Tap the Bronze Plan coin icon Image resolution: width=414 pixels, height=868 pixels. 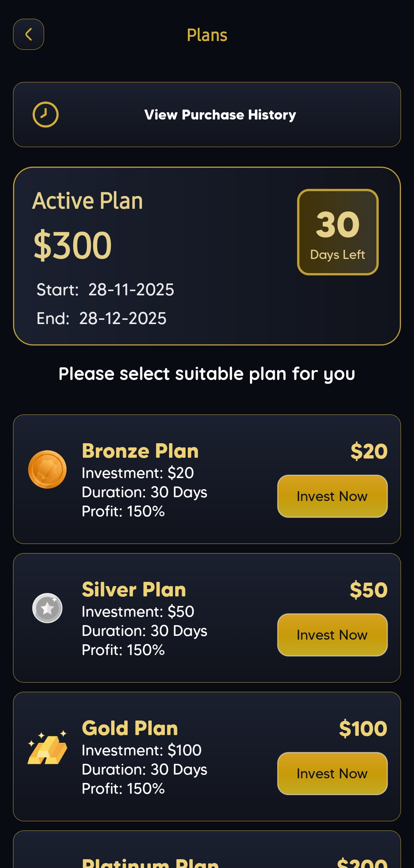click(x=47, y=469)
